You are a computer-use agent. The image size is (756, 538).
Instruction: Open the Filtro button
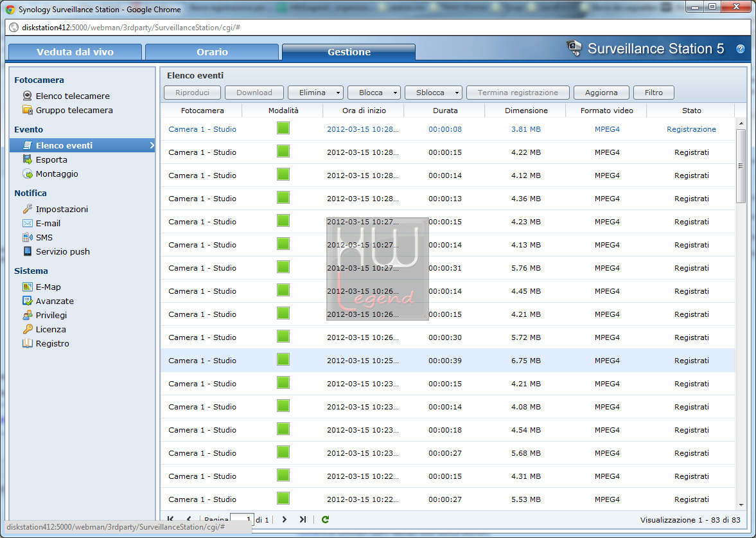click(654, 93)
